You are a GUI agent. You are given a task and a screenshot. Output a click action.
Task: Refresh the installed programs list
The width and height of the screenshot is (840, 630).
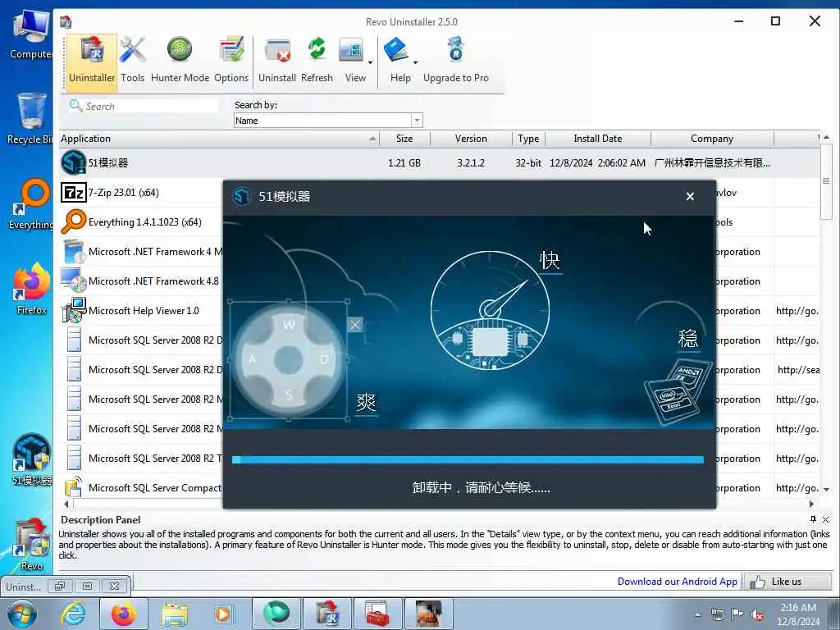click(317, 60)
